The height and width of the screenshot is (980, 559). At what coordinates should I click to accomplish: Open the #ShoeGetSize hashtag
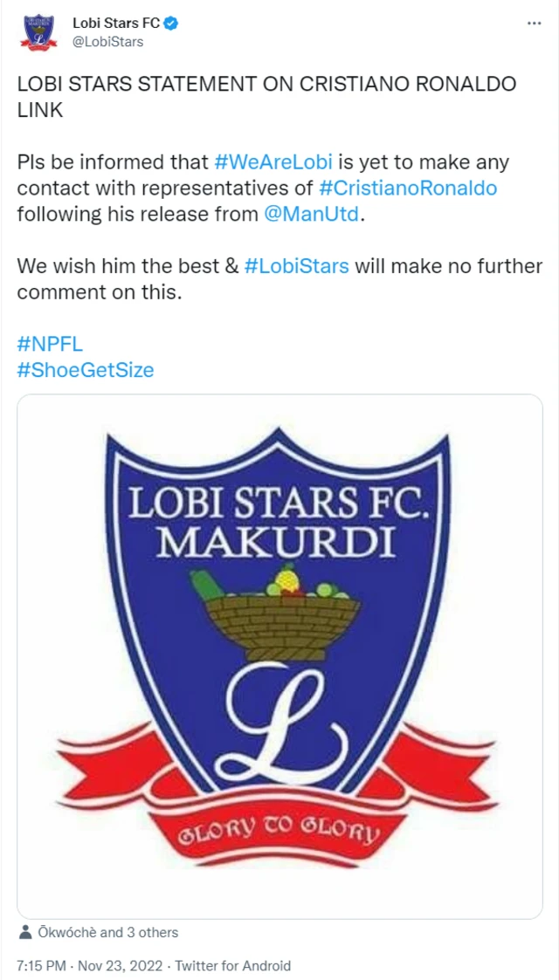tap(86, 369)
